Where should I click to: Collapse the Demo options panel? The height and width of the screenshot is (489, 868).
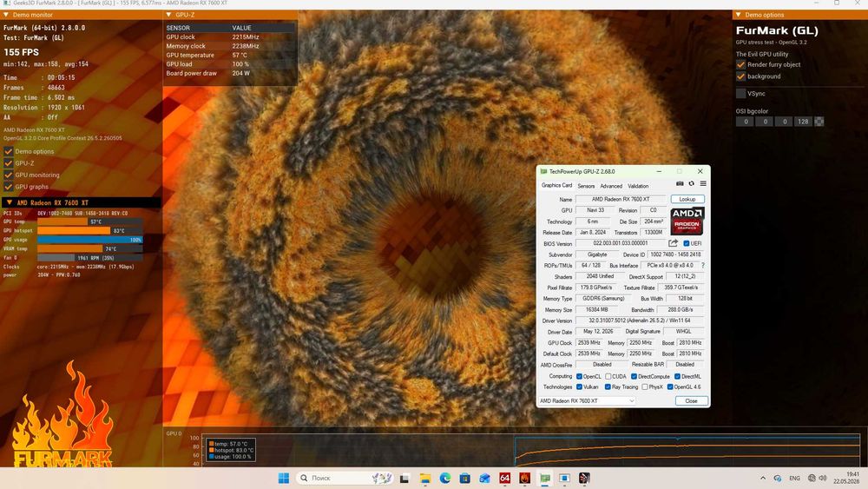click(738, 15)
